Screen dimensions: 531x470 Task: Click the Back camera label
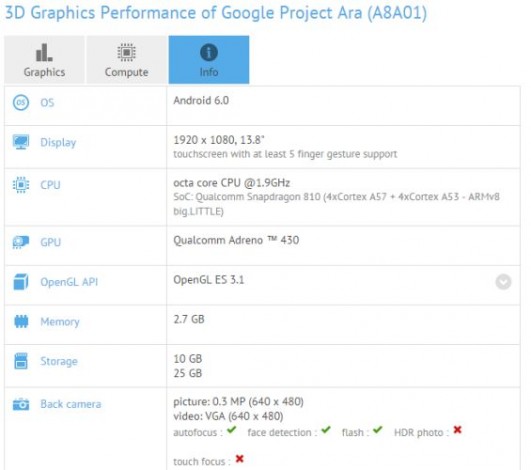(71, 404)
